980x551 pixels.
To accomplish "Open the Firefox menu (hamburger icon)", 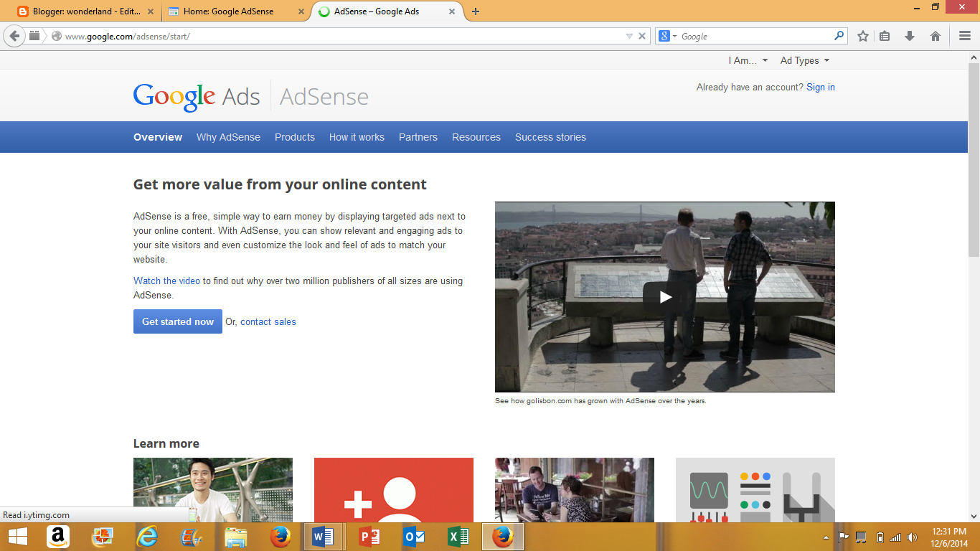I will [x=963, y=35].
